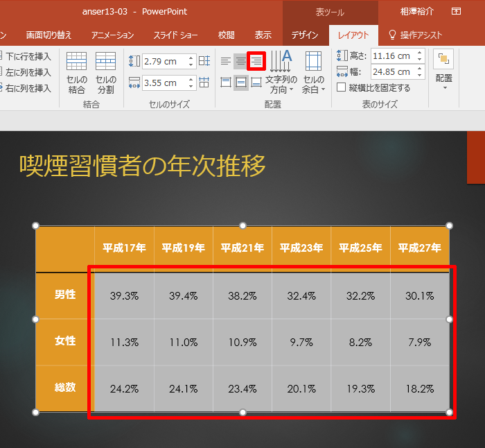Decrease the cell height with the down spinner
The height and width of the screenshot is (448, 485).
click(x=191, y=64)
